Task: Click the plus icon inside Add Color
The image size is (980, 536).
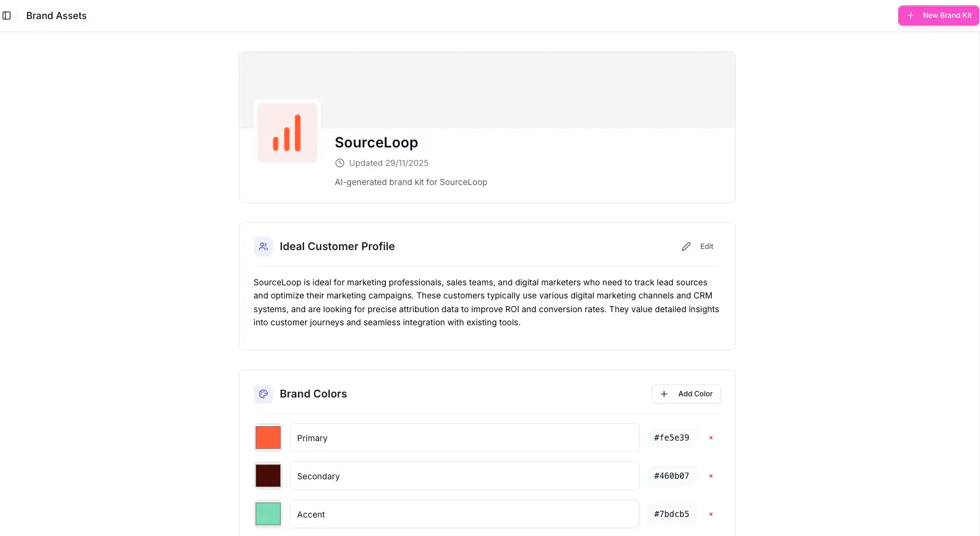Action: click(663, 394)
